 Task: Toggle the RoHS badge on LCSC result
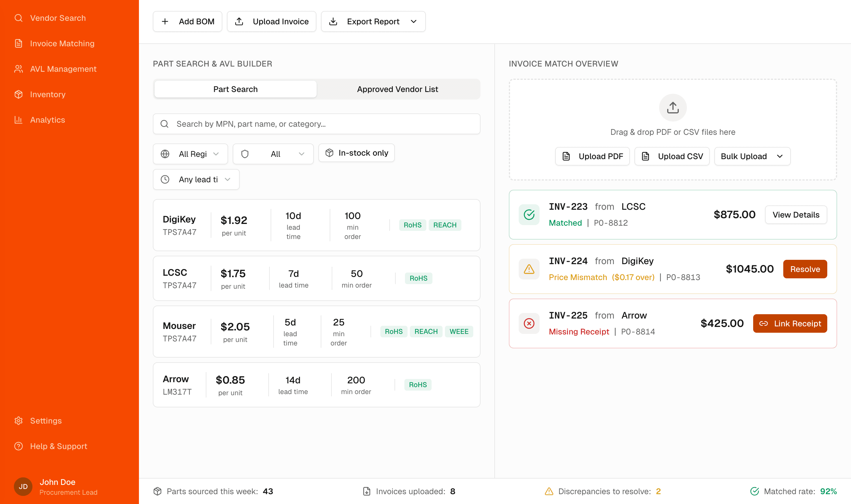click(x=418, y=278)
